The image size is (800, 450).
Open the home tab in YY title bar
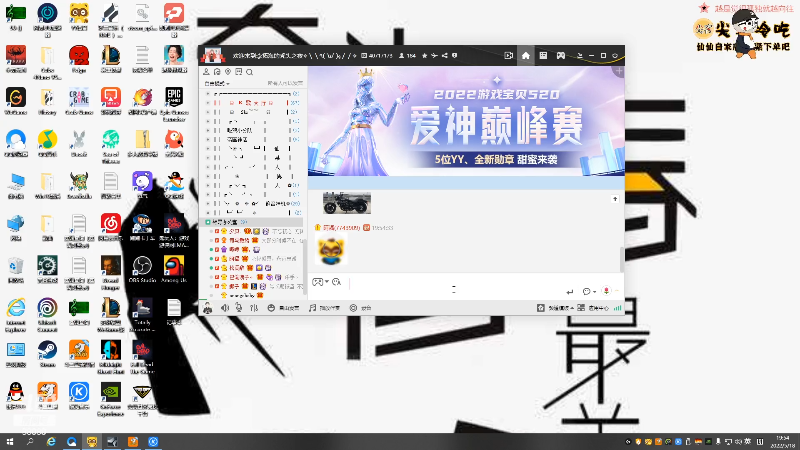coord(526,56)
